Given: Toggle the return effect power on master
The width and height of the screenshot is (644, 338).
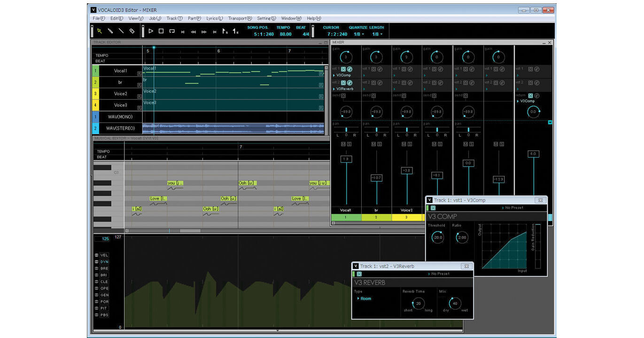Looking at the screenshot, I should pyautogui.click(x=530, y=95).
